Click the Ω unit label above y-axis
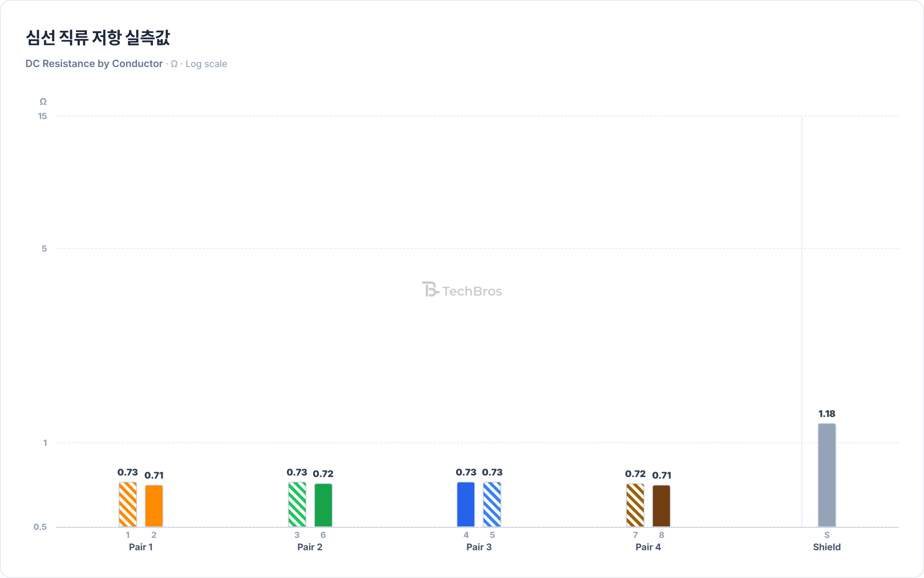 43,102
